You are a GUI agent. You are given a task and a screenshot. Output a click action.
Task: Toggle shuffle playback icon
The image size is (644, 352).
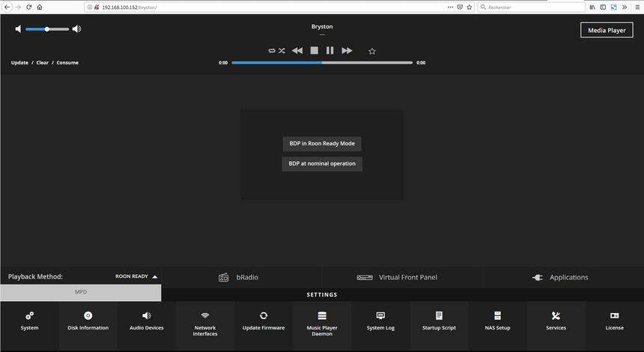(282, 50)
